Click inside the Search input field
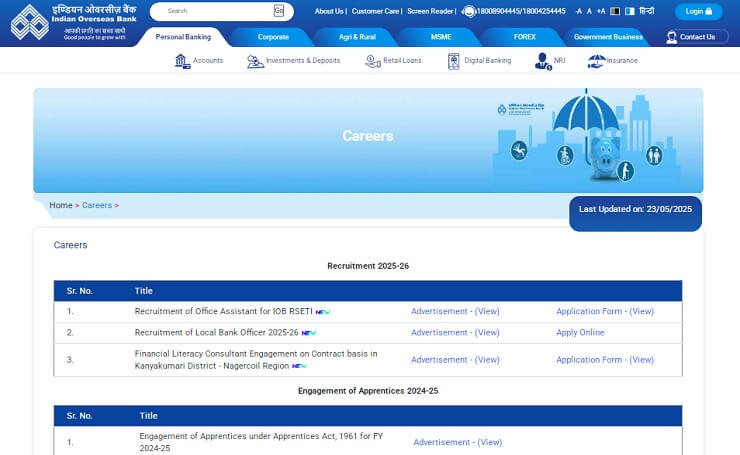 pos(212,11)
